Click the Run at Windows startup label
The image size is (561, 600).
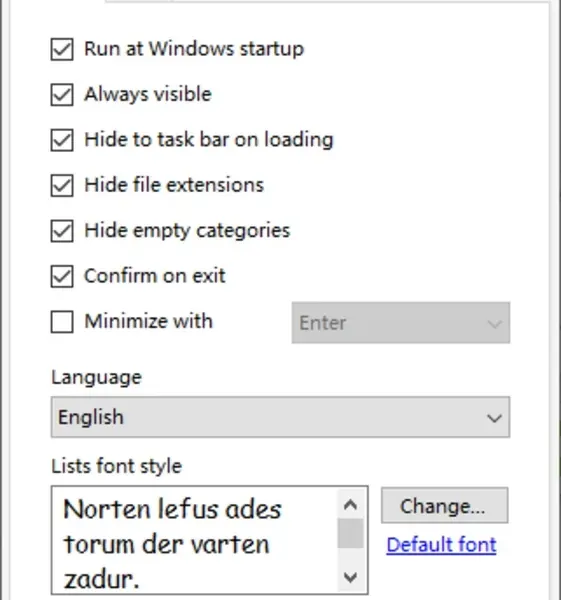[x=194, y=49]
